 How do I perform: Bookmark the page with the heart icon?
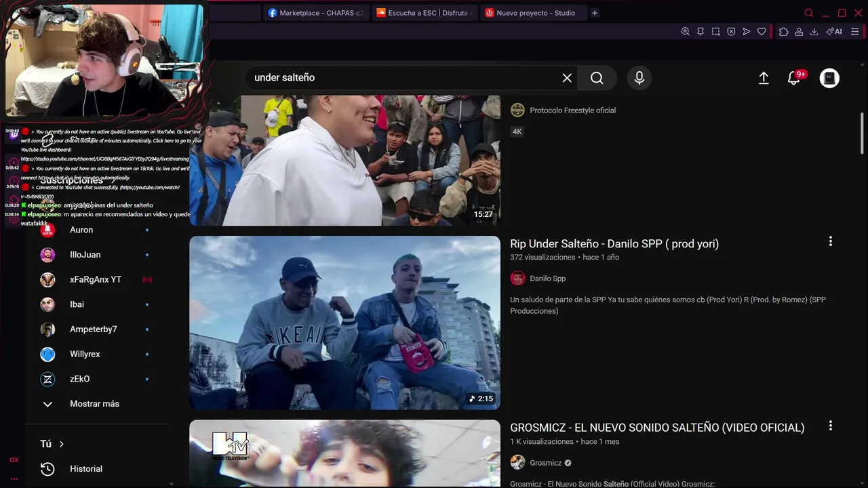[762, 32]
